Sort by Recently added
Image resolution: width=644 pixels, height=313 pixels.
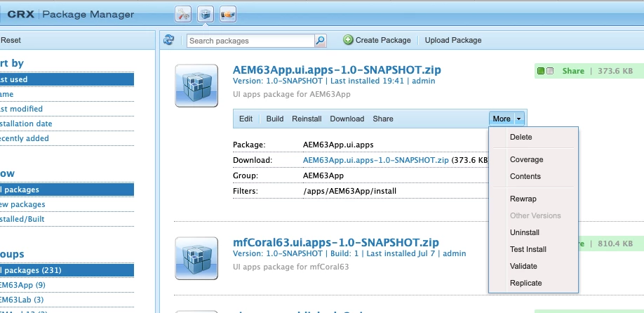[67, 138]
